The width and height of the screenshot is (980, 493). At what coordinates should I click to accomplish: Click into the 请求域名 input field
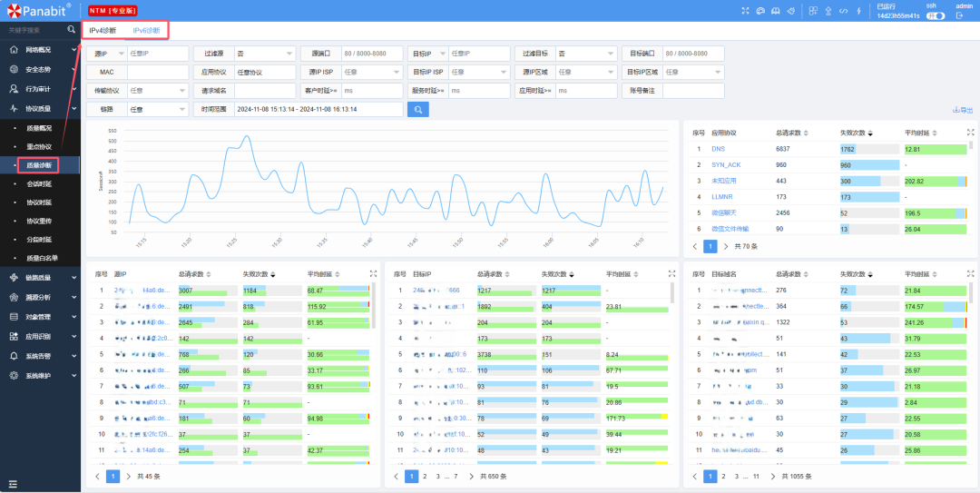tap(264, 90)
